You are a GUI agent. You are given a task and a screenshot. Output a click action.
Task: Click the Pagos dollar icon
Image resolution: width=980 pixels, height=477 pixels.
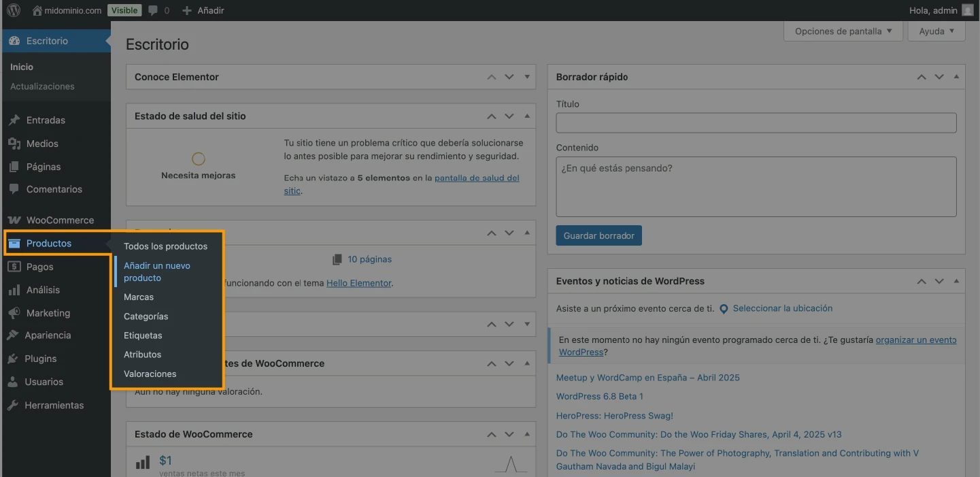[14, 267]
